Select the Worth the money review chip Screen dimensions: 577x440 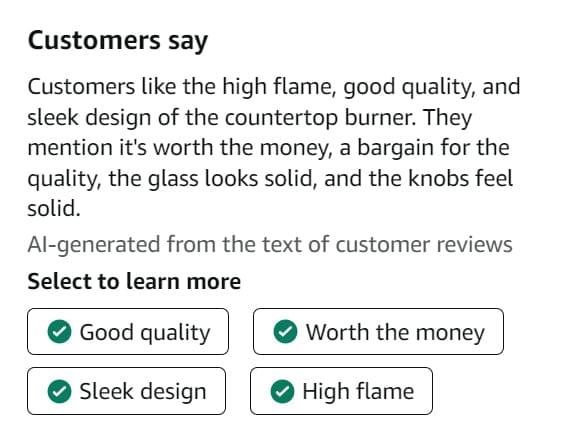click(x=378, y=331)
